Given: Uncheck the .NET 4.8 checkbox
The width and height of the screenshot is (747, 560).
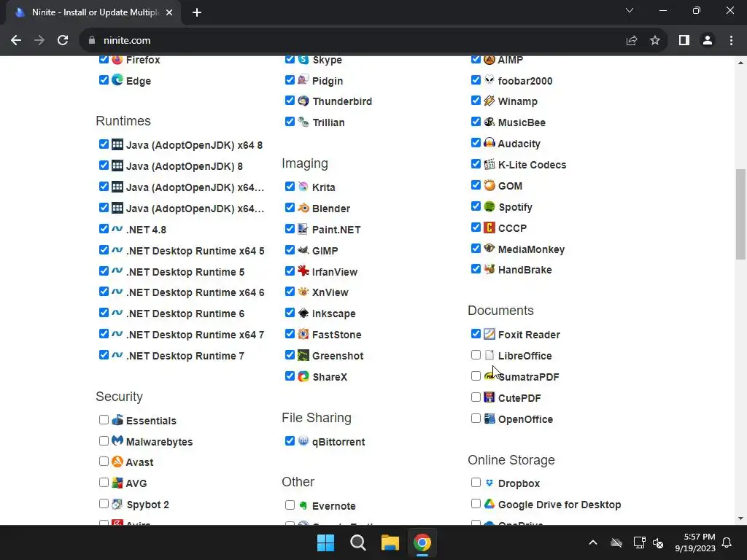Looking at the screenshot, I should 104,228.
